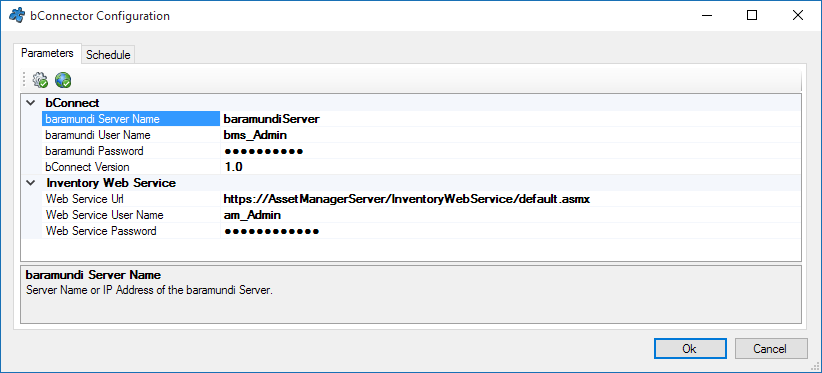Click the gear test-connection toolbar icon
The height and width of the screenshot is (373, 822).
[x=40, y=80]
